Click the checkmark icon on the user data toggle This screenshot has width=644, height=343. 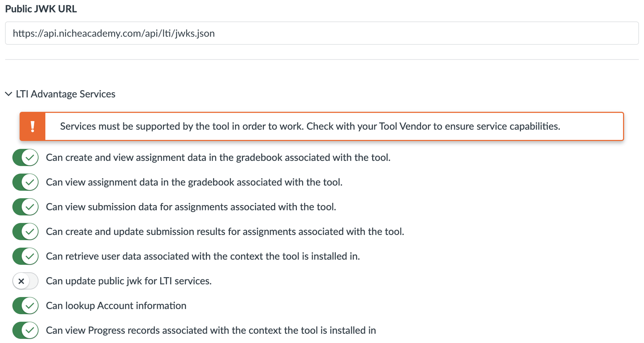[30, 256]
